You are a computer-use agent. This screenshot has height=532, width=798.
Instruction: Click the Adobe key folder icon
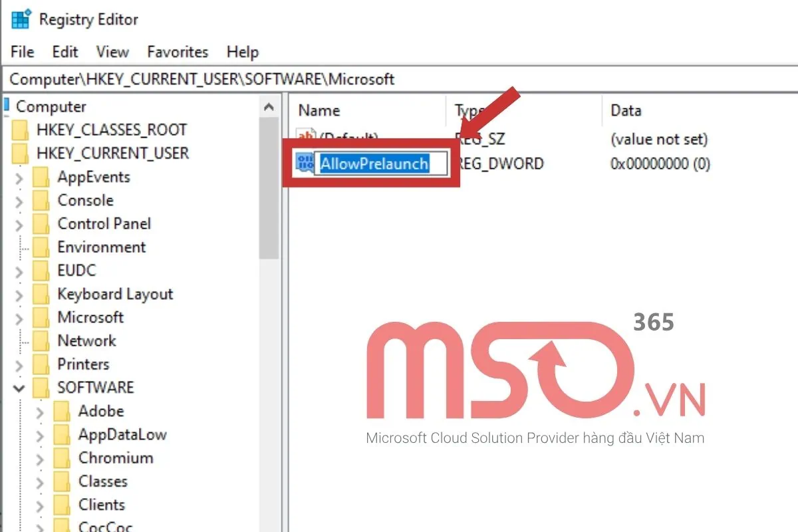tap(62, 411)
